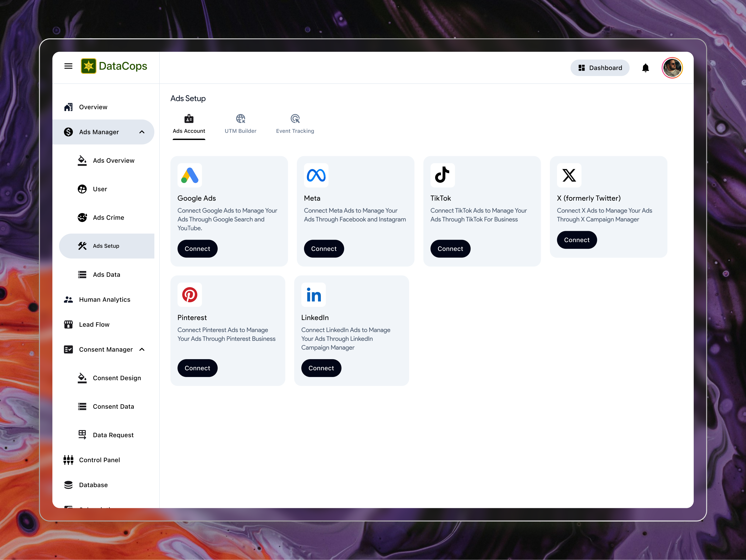Viewport: 746px width, 560px height.
Task: Go to the Dashboard
Action: coord(600,67)
